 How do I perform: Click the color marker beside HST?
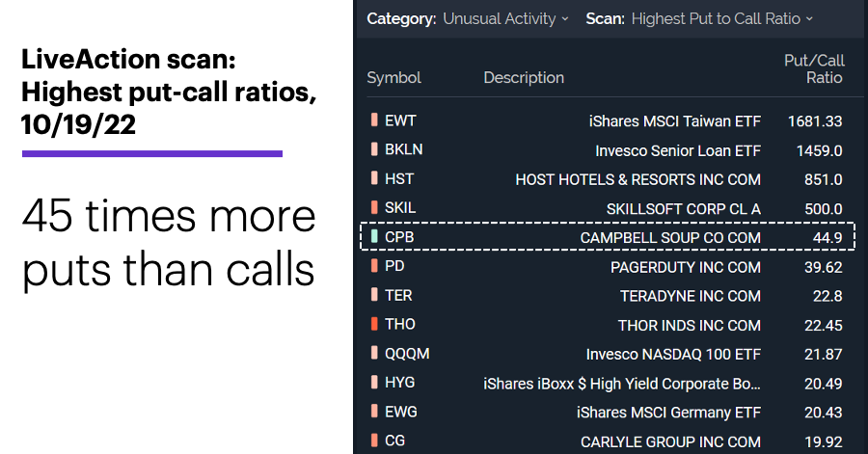(374, 178)
